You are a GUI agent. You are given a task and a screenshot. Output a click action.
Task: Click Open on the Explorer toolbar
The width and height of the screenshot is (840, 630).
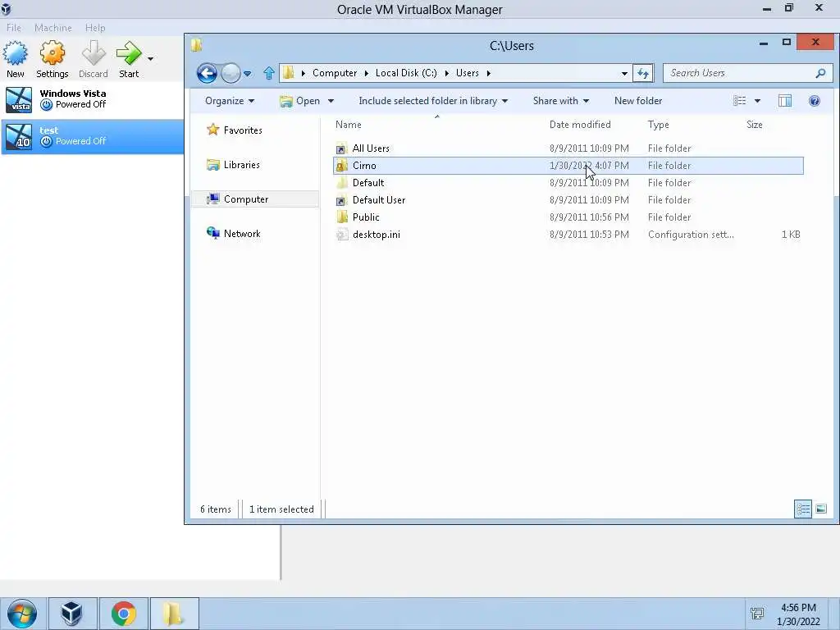(300, 101)
